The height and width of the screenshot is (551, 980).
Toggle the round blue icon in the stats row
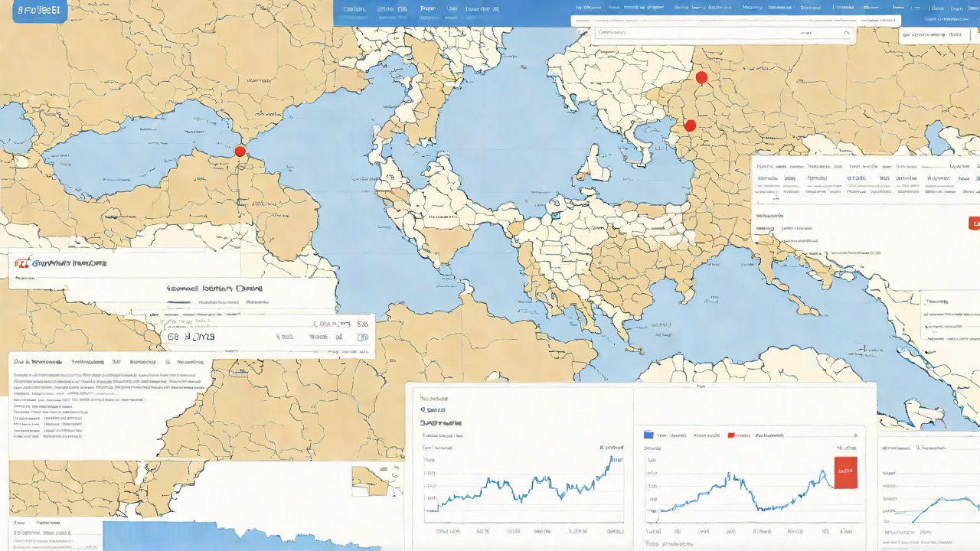[x=363, y=337]
